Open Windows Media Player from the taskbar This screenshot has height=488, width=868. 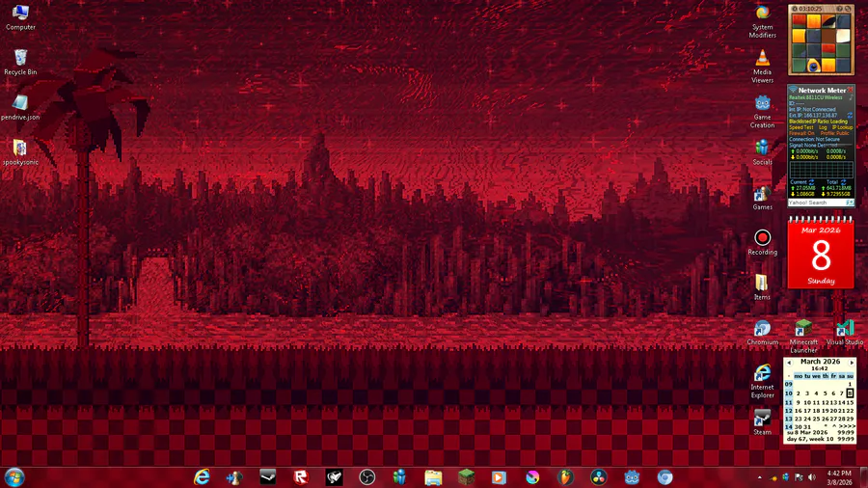point(499,477)
